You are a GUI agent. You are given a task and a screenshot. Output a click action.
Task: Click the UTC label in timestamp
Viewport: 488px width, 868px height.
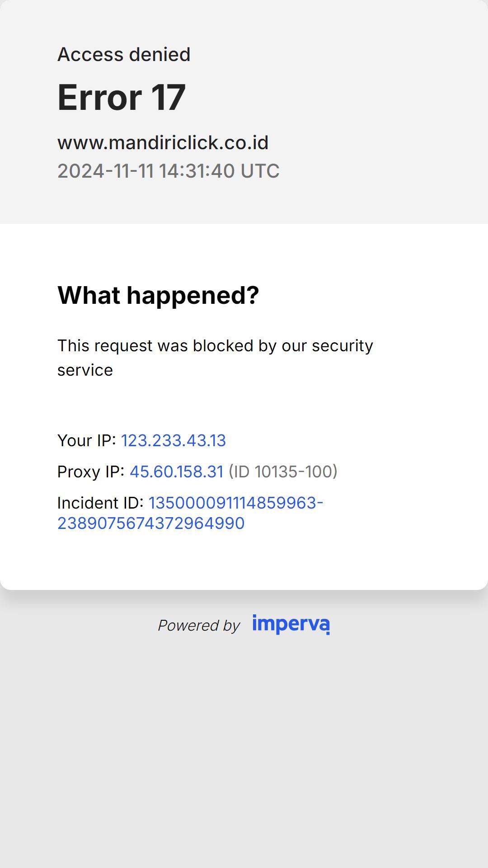click(x=260, y=171)
